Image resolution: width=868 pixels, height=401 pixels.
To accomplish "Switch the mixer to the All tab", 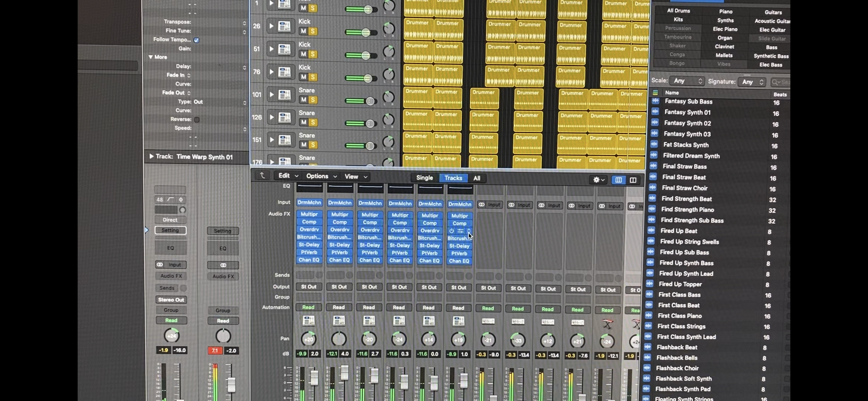I will [x=476, y=178].
